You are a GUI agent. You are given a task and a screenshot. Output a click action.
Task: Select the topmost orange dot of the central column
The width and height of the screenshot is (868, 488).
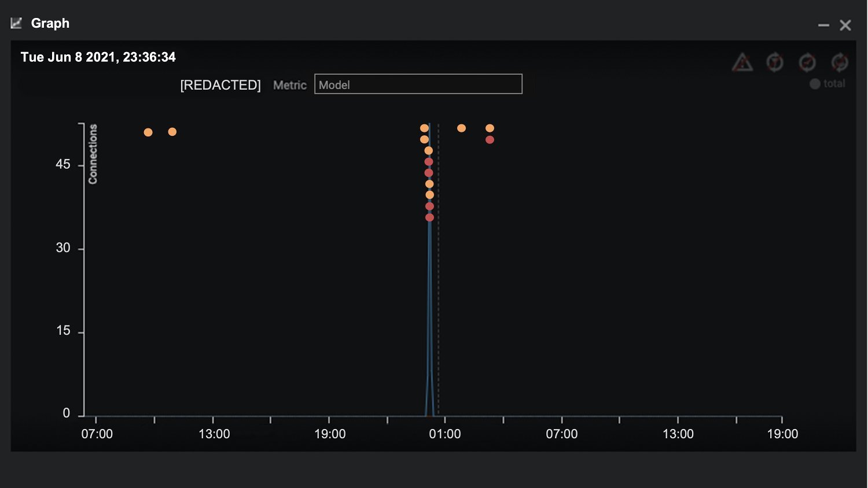[424, 128]
